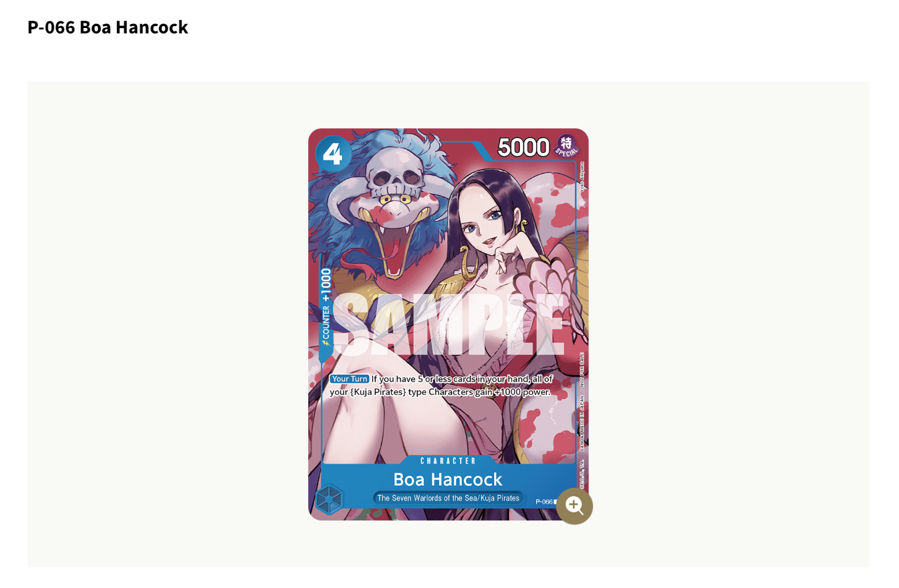This screenshot has height=588, width=899.
Task: Click the blue hexagon color icon
Action: (330, 498)
